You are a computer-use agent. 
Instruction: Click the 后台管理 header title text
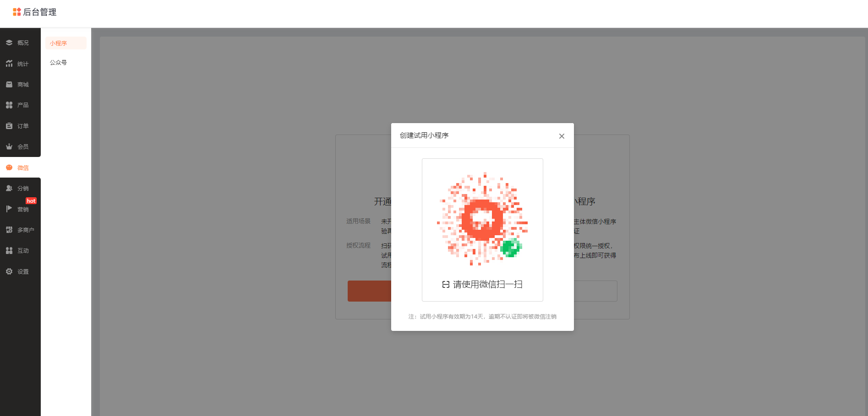[40, 12]
